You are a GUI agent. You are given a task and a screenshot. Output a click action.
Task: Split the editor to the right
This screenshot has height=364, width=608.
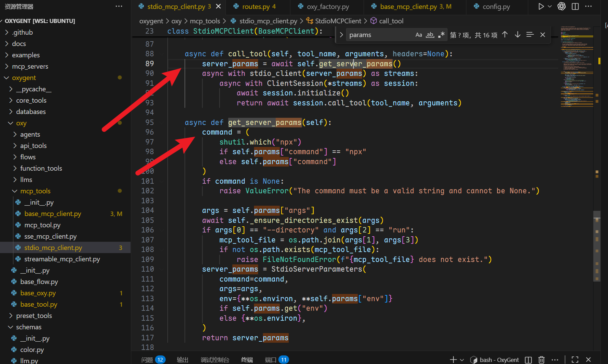tap(575, 7)
